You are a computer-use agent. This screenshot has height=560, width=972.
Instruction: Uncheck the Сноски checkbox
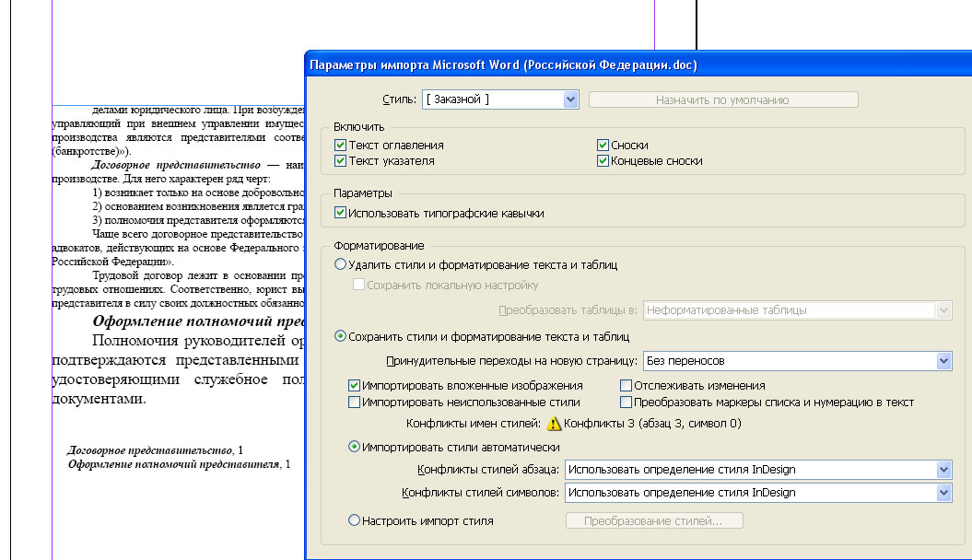(603, 145)
